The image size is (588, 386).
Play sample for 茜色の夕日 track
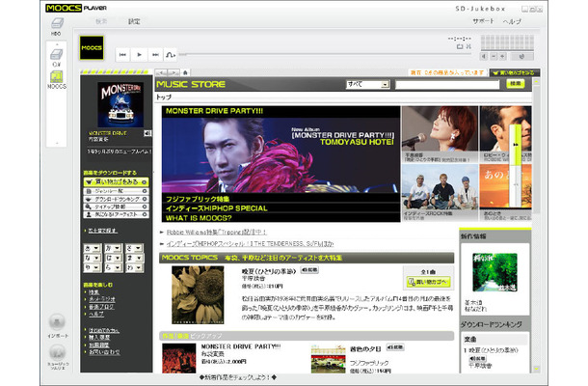[395, 347]
